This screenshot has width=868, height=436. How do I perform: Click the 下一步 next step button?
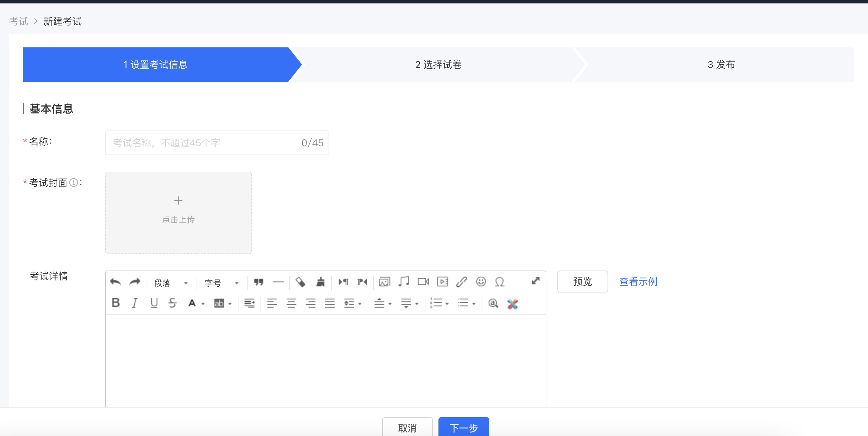click(x=464, y=427)
